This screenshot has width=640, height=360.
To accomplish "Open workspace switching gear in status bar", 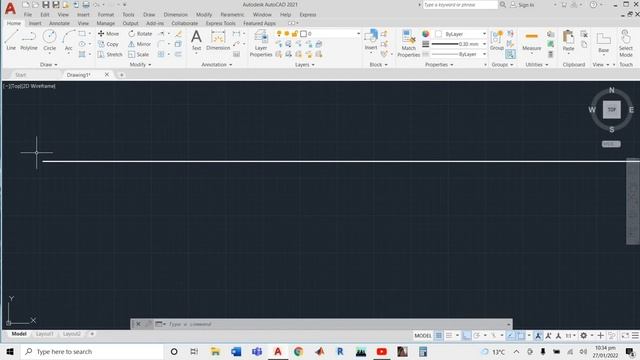I will tap(584, 336).
